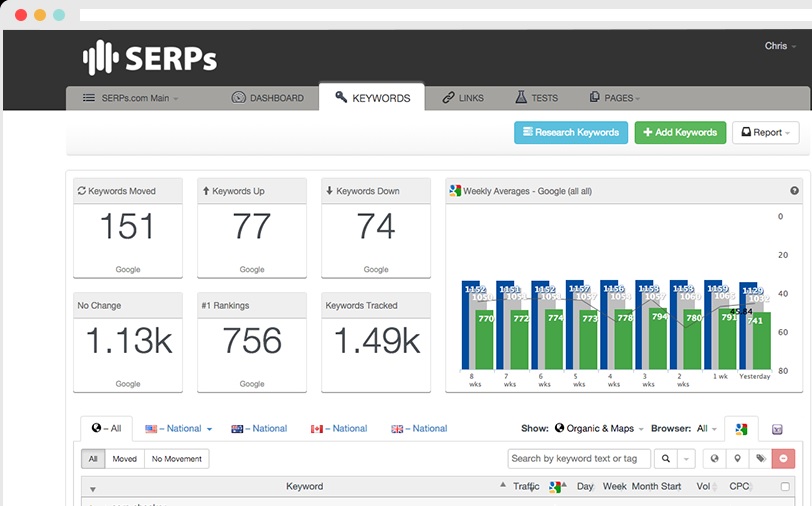Viewport: 812px width, 506px height.
Task: Click the 74 Keywords Down value
Action: click(376, 226)
